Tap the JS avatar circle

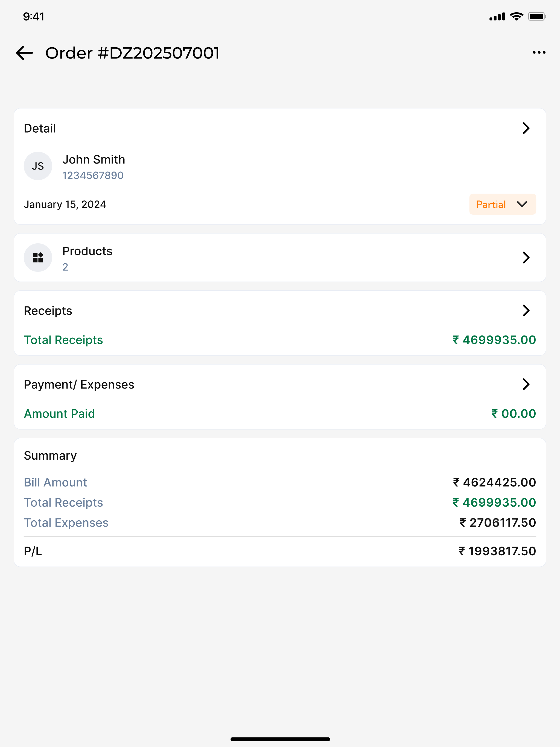38,166
